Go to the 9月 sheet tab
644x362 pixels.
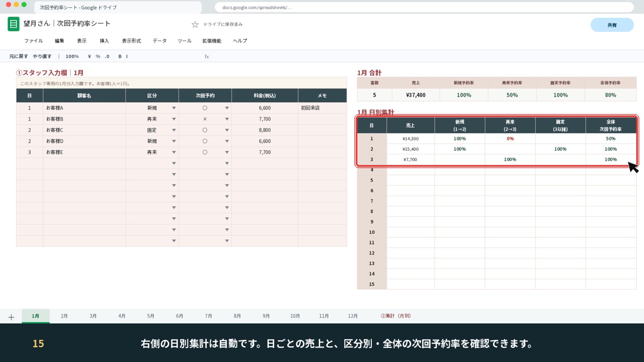(x=266, y=316)
